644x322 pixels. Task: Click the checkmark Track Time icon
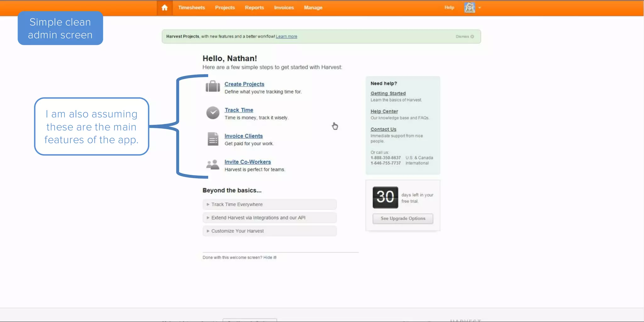213,113
